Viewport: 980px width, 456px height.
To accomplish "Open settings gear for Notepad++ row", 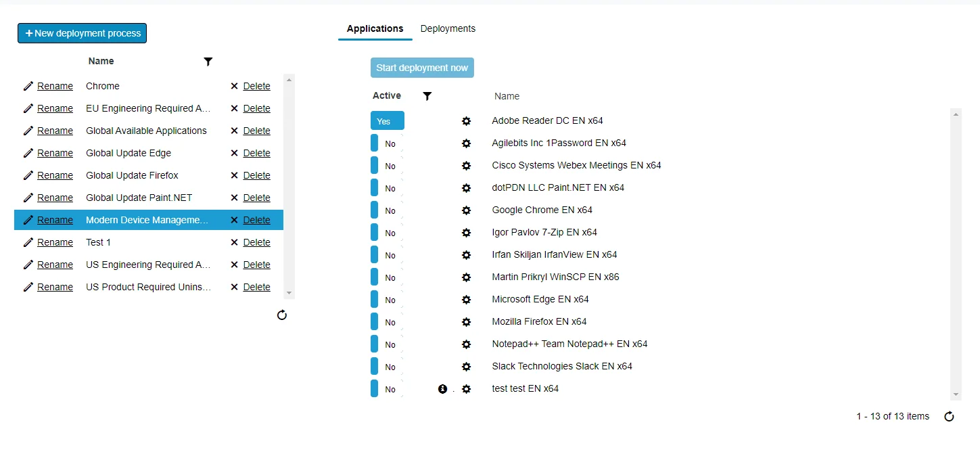I will tap(466, 344).
